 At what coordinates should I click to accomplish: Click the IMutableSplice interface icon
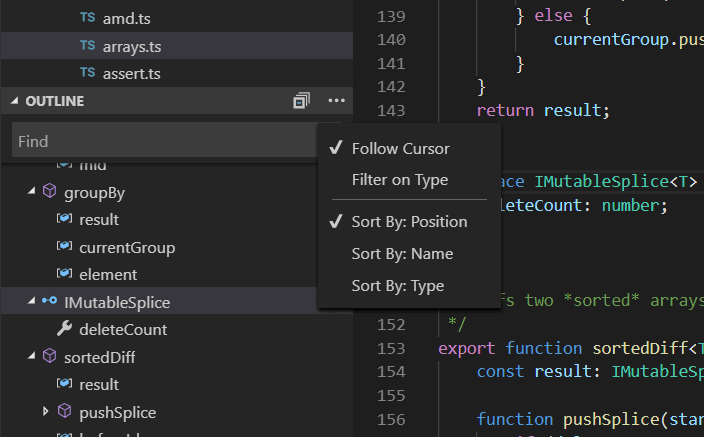(49, 302)
